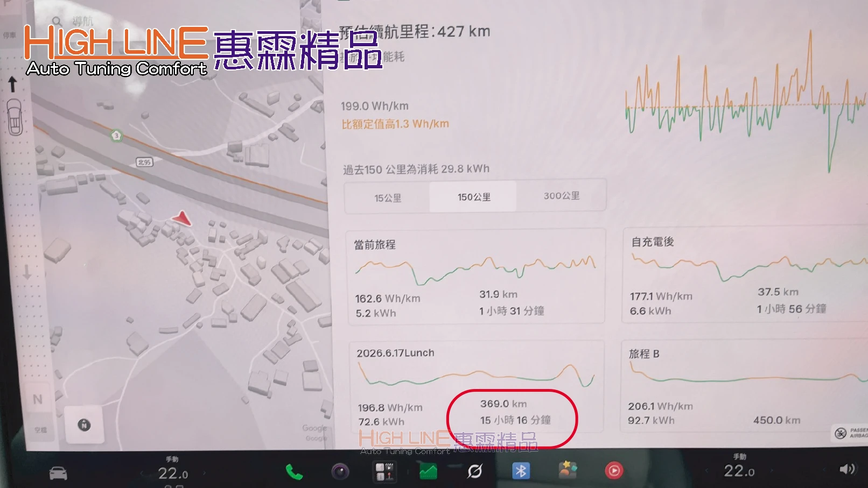
Task: Open vehicle controls with the car icon
Action: (x=58, y=473)
